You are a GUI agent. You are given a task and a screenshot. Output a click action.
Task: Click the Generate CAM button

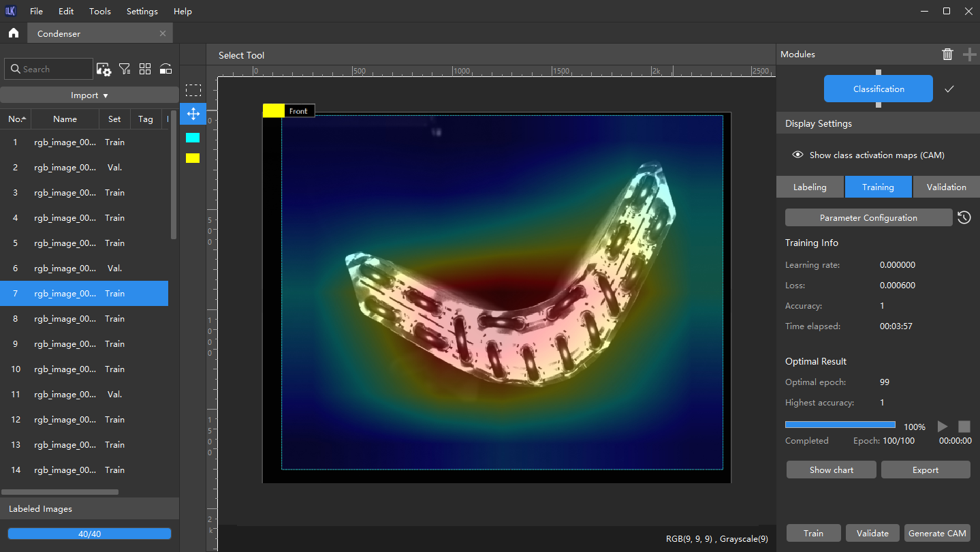pyautogui.click(x=937, y=533)
